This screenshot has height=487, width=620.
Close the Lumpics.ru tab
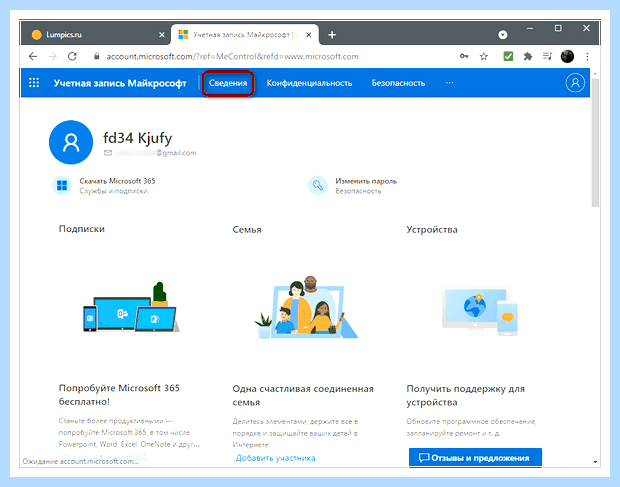click(x=162, y=35)
